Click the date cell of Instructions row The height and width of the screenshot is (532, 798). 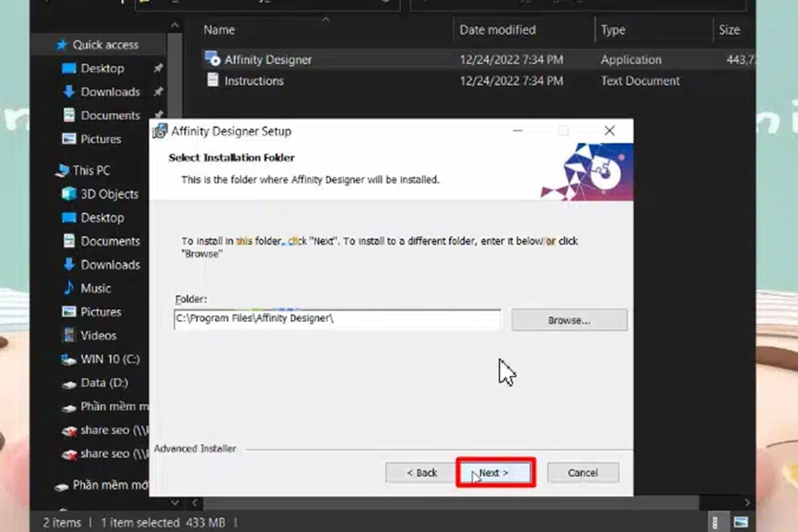tap(511, 81)
